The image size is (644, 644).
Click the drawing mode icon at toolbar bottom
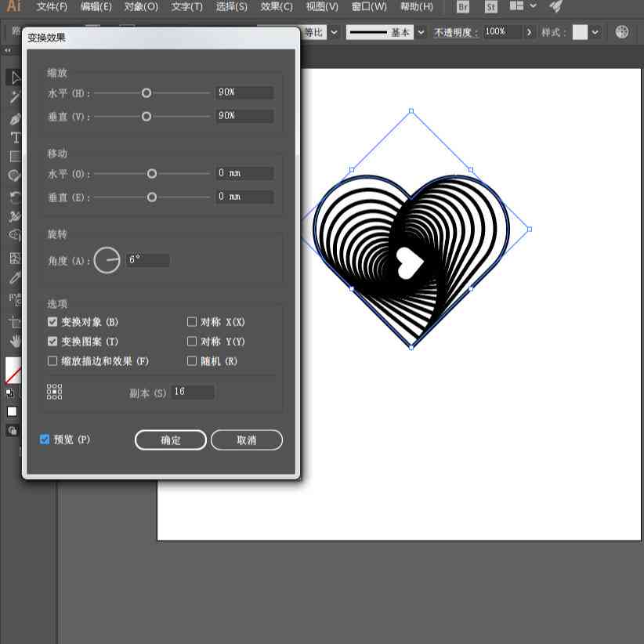[13, 431]
